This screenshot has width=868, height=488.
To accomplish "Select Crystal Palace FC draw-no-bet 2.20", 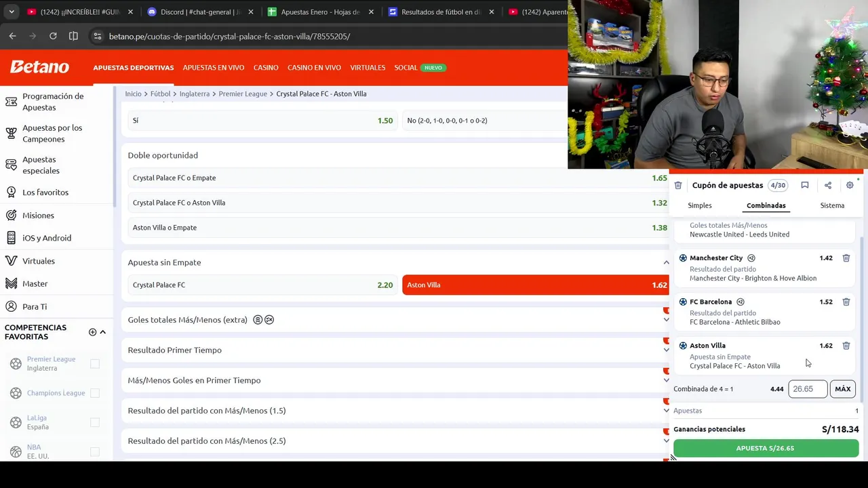I will tap(262, 285).
